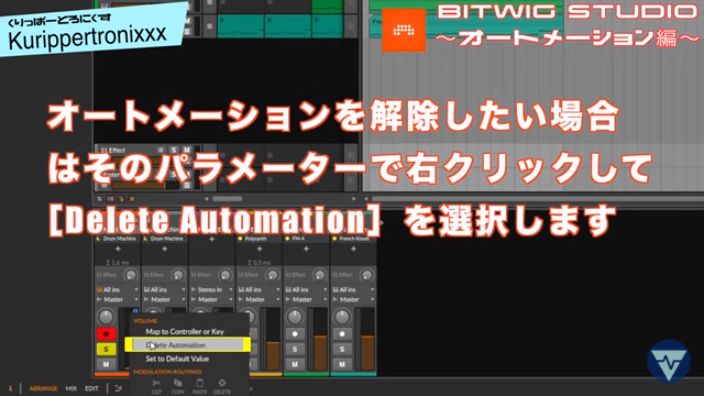Image resolution: width=704 pixels, height=396 pixels.
Task: Click the yellow device icon beside Polysynth name
Action: tap(240, 239)
